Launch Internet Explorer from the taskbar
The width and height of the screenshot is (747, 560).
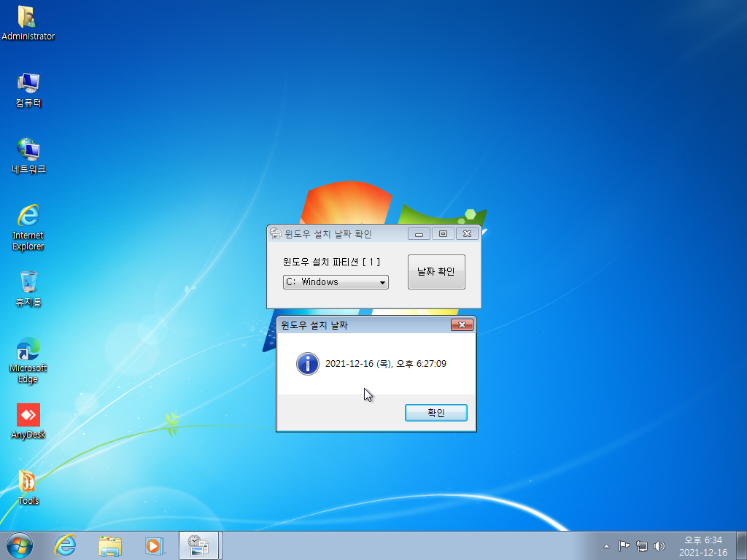click(x=65, y=545)
